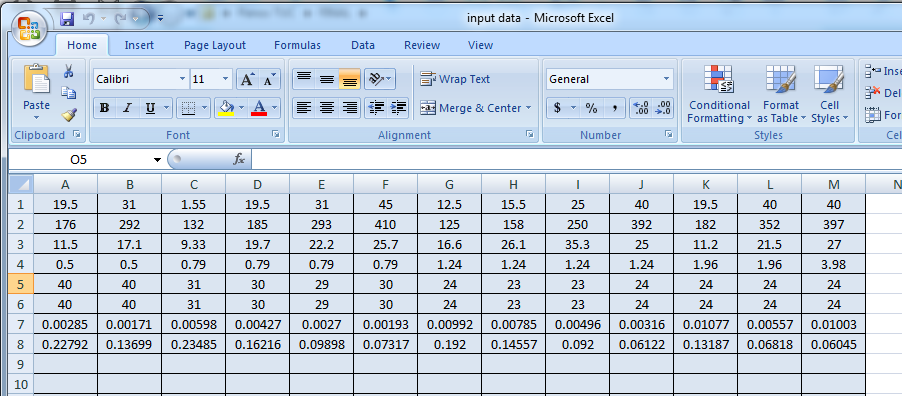Viewport: 902px width, 396px height.
Task: Switch to View ribbon tab
Action: 480,45
